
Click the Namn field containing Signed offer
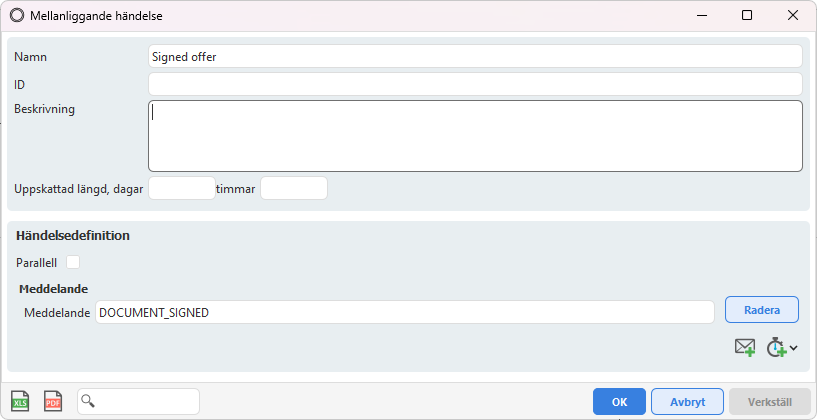tap(475, 56)
